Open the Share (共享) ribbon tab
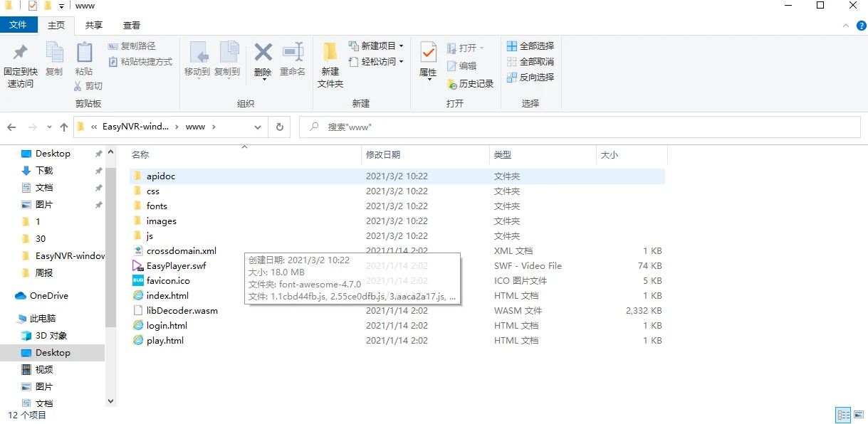868x424 pixels. [93, 26]
